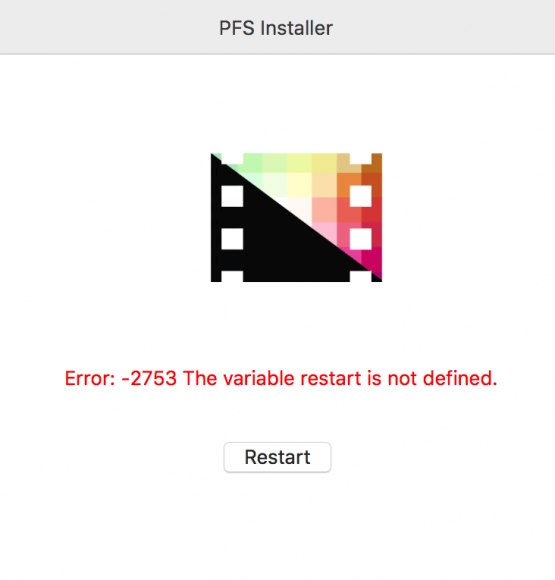The image size is (555, 580).
Task: Pick the pale yellow pixel block in the logo
Action: tap(299, 185)
